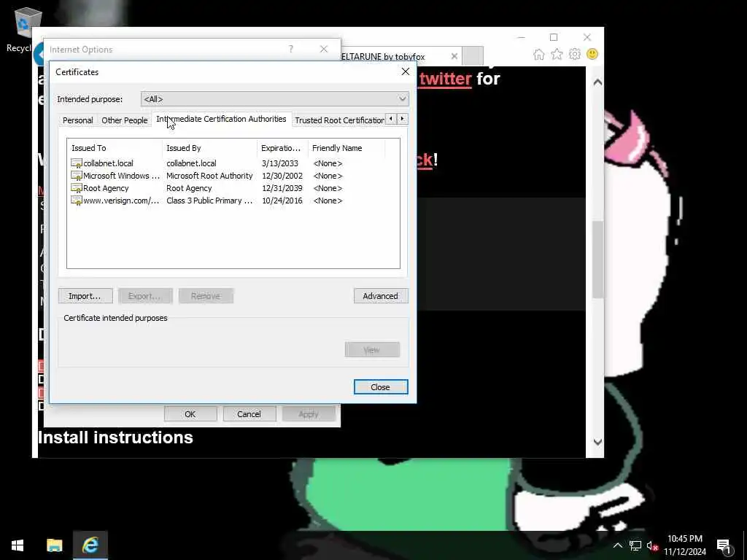
Task: Click Class 3 Public Primary issuer cell
Action: click(209, 201)
